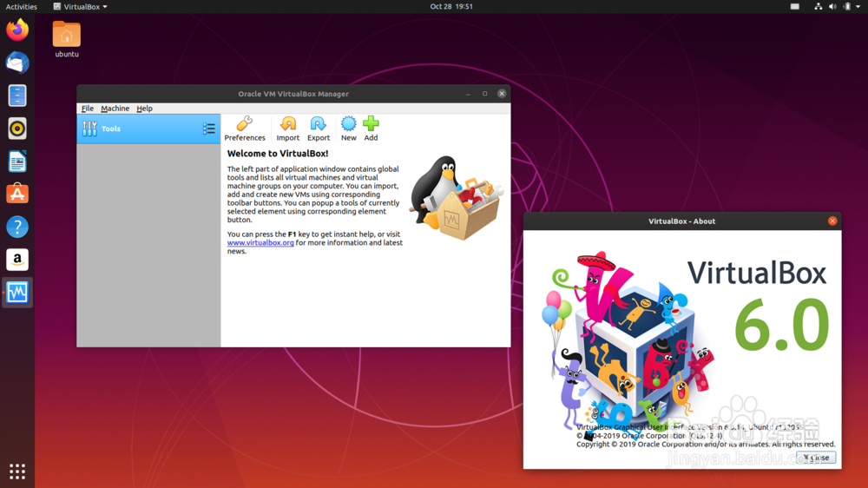Image resolution: width=868 pixels, height=488 pixels.
Task: Open Thunderbird mail from the dock
Action: 17,63
